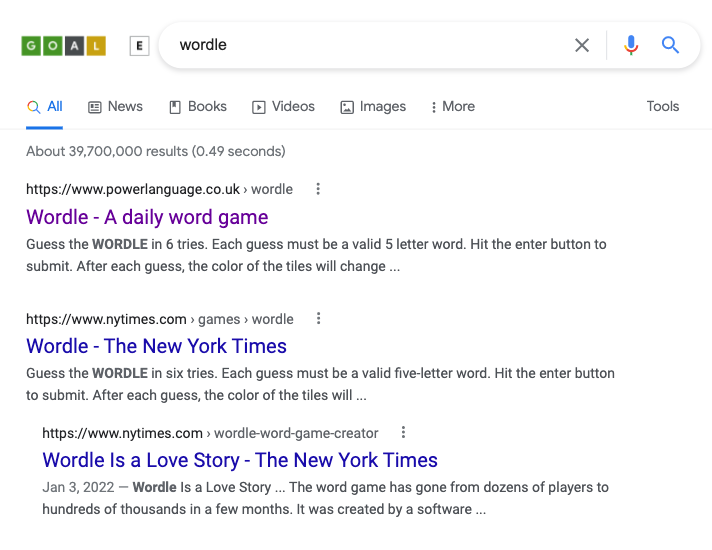This screenshot has width=712, height=550.
Task: Click the white E tile beside the logo
Action: pos(139,46)
